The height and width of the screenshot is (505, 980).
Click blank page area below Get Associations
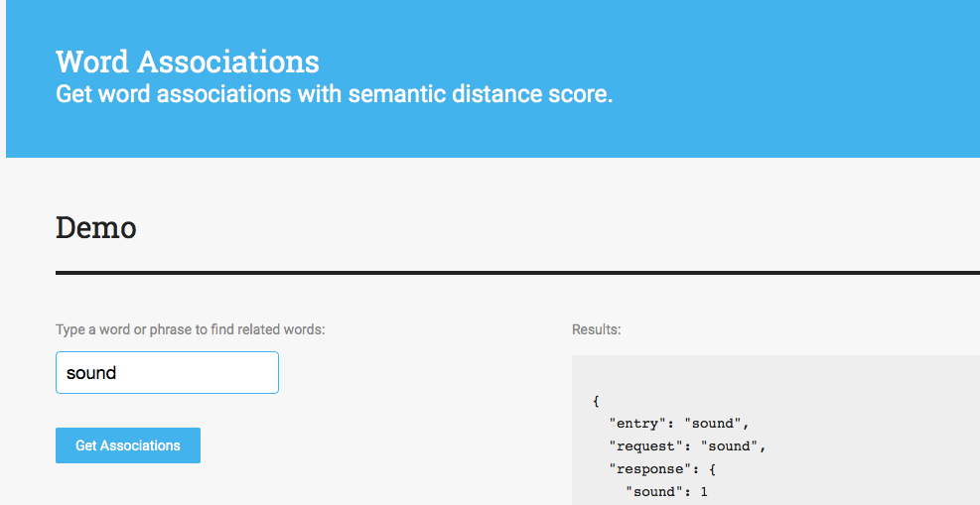(x=298, y=486)
